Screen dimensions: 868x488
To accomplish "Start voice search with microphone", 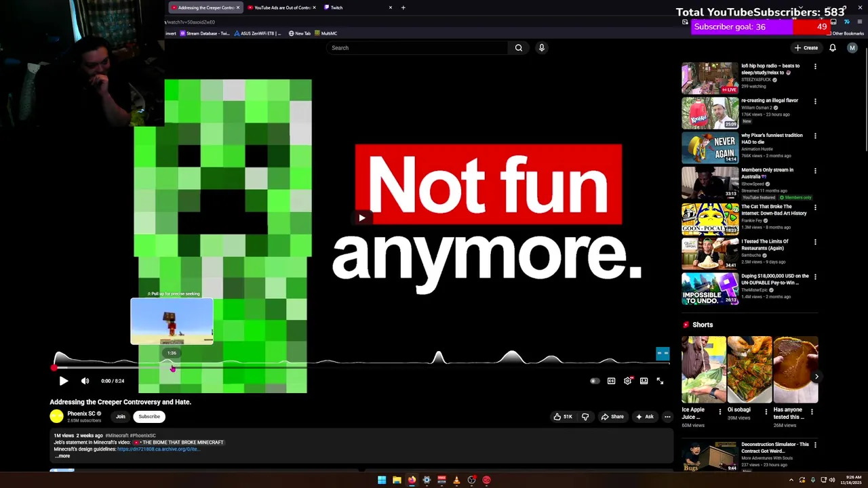I will pos(541,47).
